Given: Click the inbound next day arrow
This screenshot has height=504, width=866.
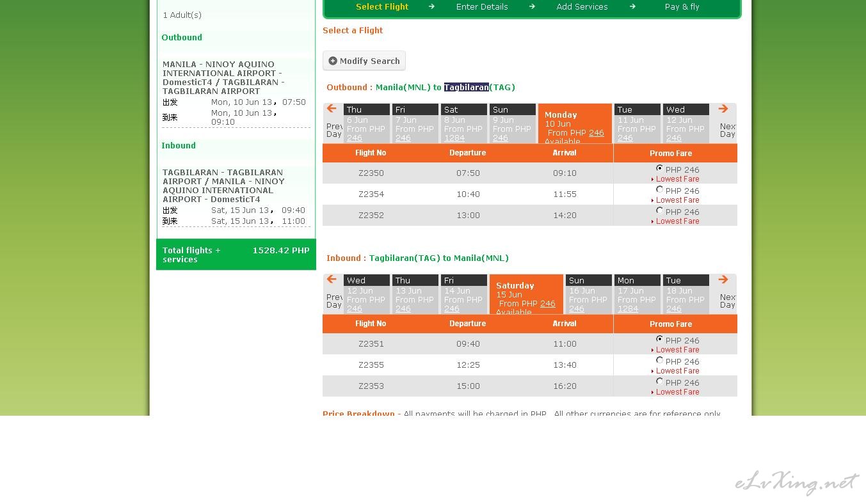Looking at the screenshot, I should [x=723, y=280].
